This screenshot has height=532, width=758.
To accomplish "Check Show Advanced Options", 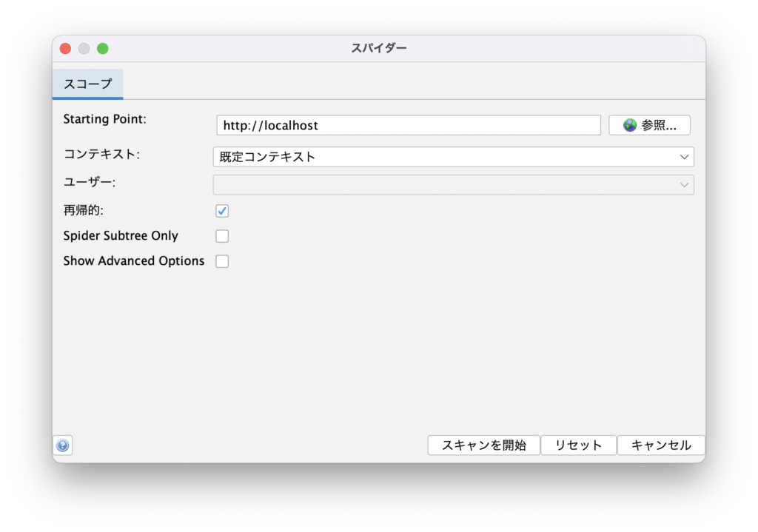I will (222, 261).
